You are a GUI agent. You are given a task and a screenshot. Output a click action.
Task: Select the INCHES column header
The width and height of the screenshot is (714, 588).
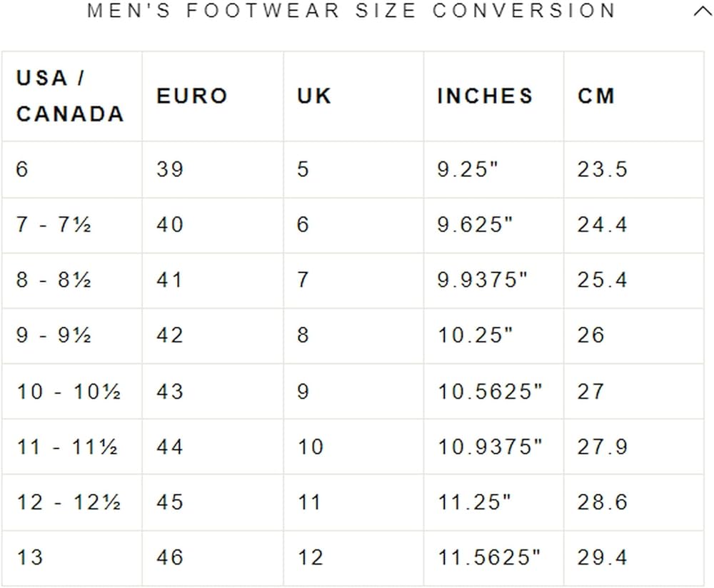coord(485,96)
